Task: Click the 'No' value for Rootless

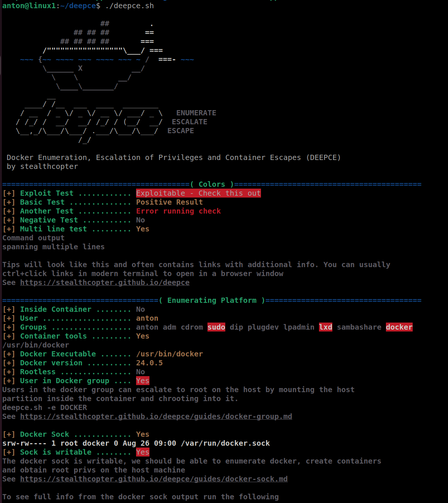Action: coord(141,372)
